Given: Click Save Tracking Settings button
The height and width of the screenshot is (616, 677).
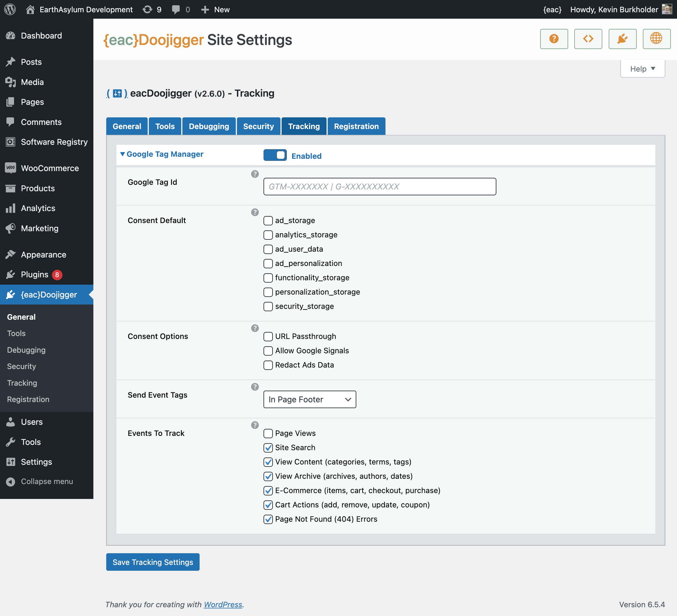Looking at the screenshot, I should [153, 562].
